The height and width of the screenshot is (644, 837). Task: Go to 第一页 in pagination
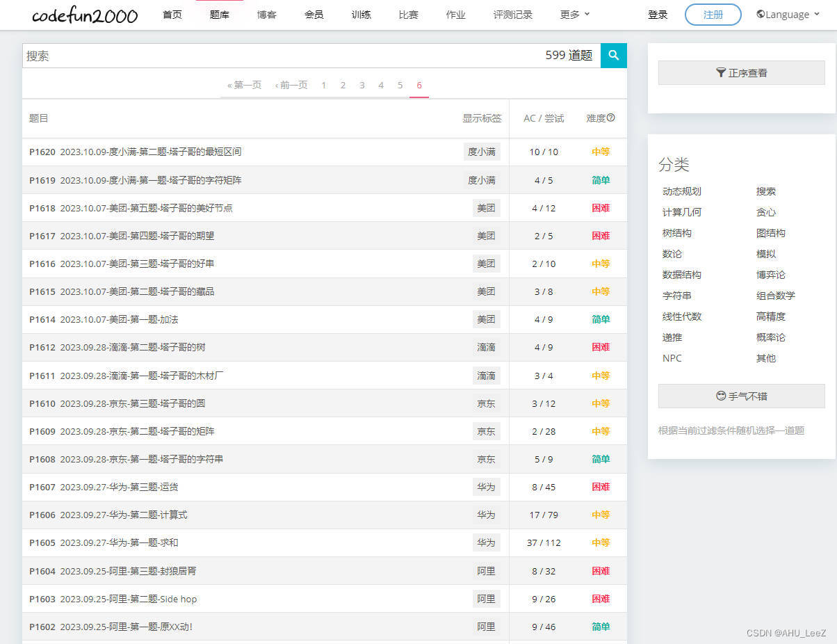click(244, 85)
